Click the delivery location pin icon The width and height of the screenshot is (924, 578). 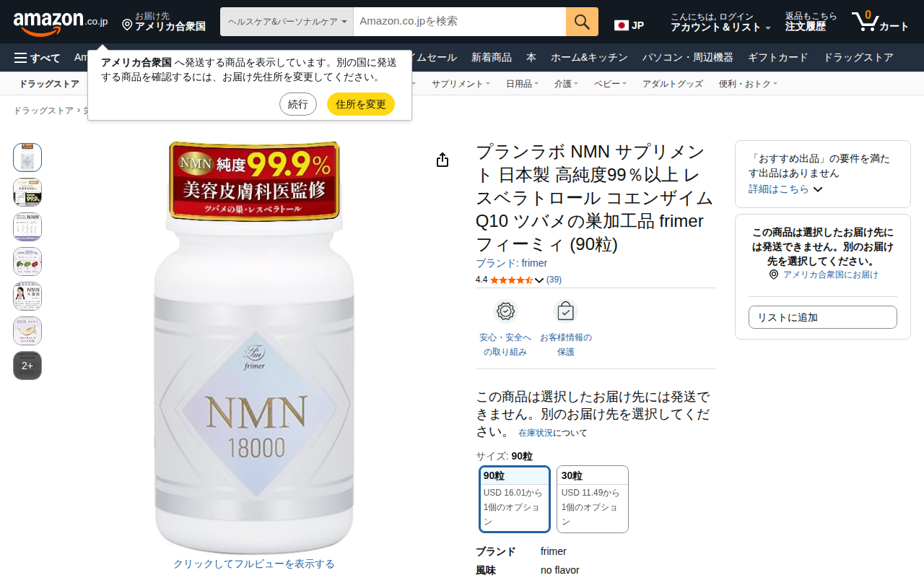tap(127, 25)
